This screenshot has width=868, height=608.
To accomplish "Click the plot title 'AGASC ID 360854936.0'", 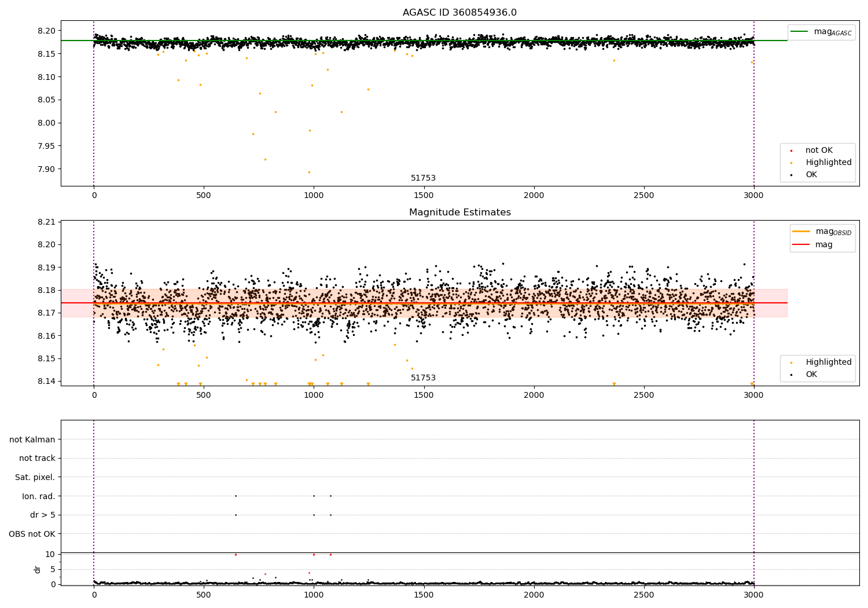I will point(459,13).
